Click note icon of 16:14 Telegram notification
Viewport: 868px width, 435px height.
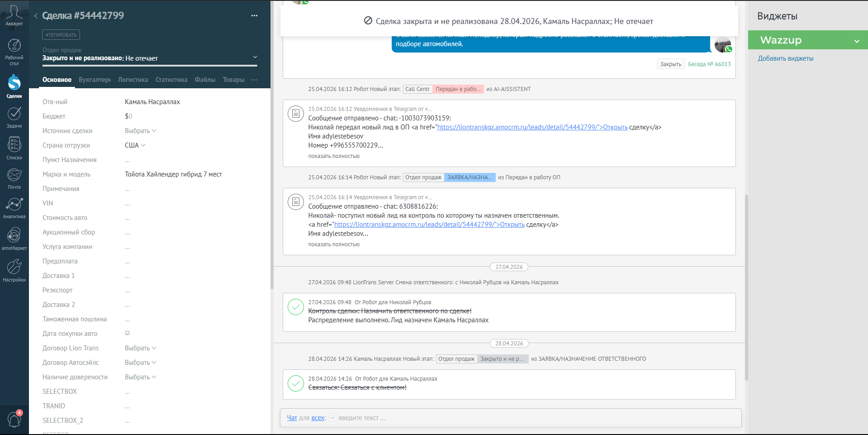coord(296,201)
